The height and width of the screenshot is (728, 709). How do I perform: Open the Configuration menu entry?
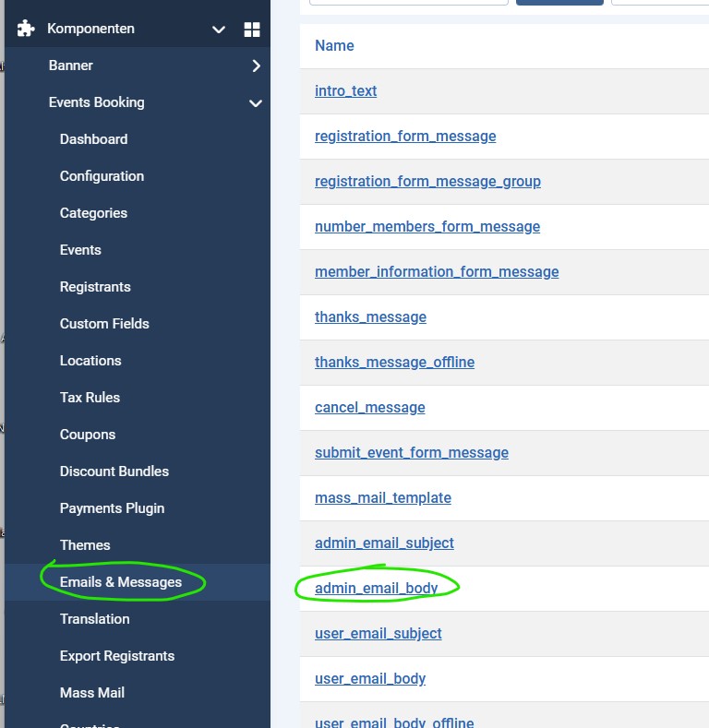(102, 176)
